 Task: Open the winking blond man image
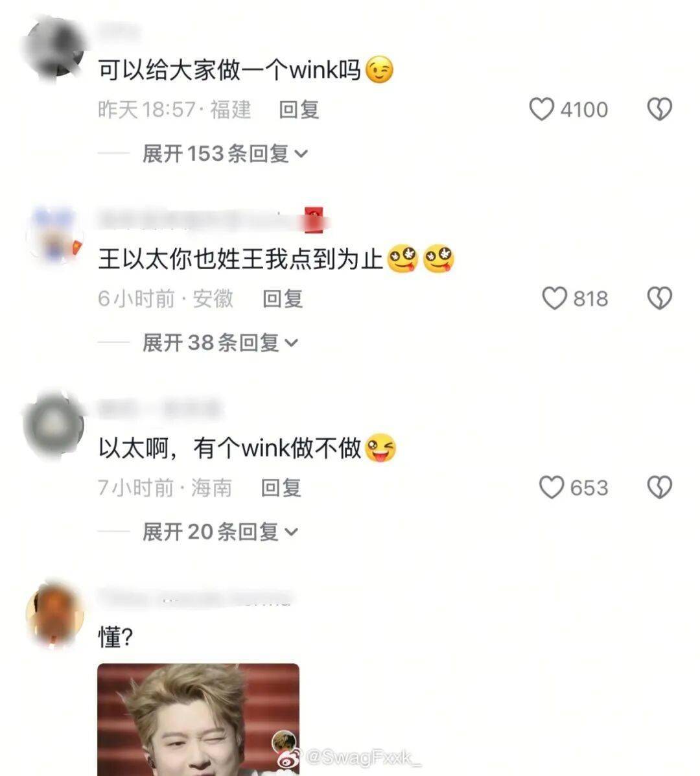198,720
